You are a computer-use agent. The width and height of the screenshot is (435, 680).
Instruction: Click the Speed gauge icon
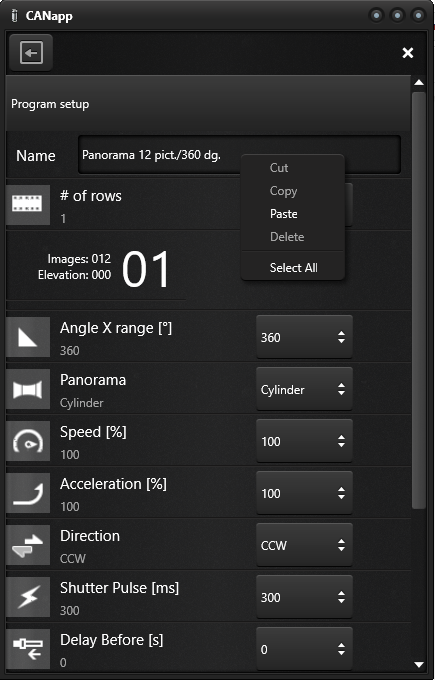[28, 441]
